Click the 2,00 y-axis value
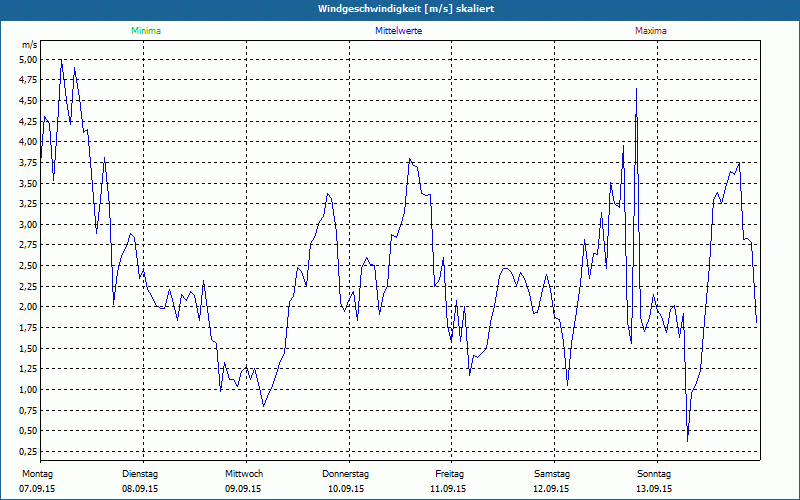800x500 pixels. tap(29, 307)
